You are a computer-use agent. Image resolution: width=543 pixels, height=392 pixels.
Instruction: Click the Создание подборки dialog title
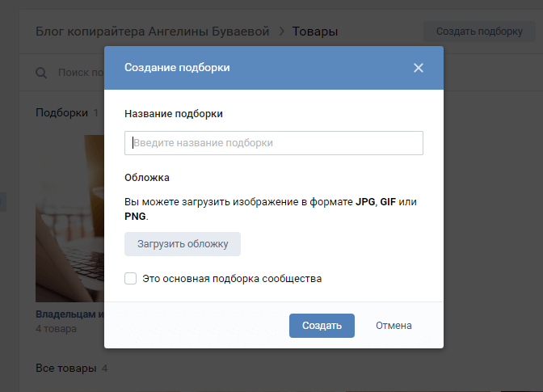(x=177, y=68)
